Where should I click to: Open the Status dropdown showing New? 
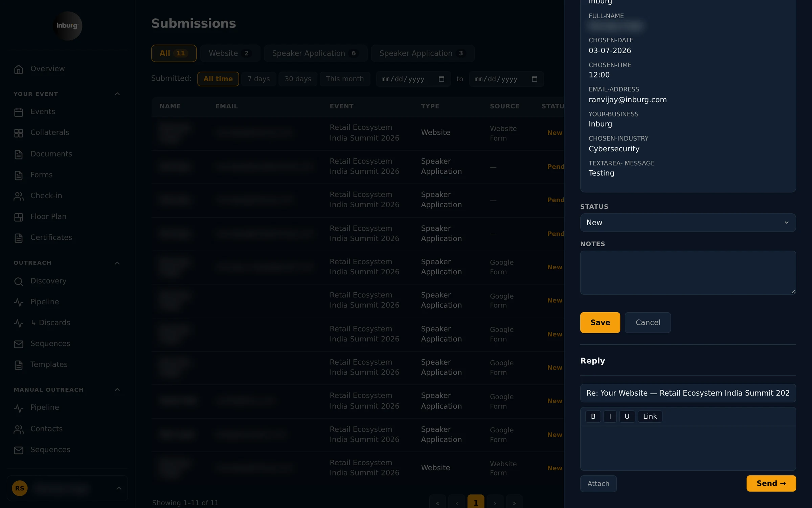tap(688, 223)
